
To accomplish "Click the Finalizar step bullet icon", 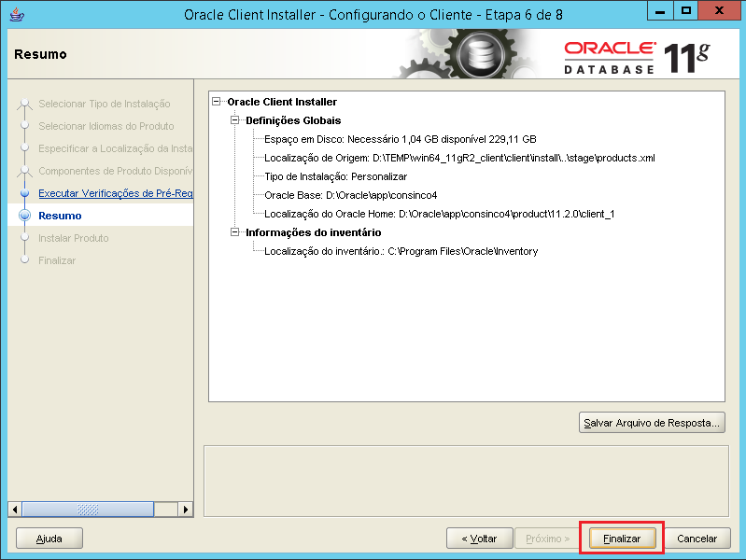I will pyautogui.click(x=24, y=260).
